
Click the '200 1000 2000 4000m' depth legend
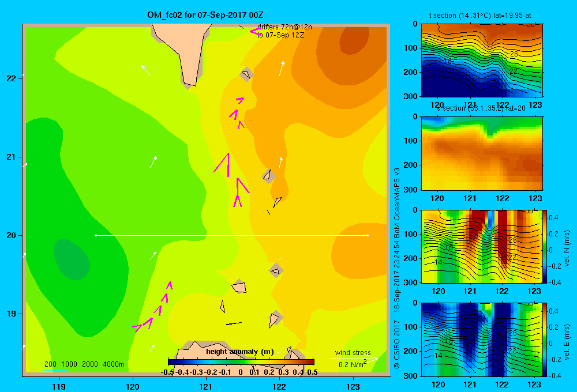pos(84,364)
